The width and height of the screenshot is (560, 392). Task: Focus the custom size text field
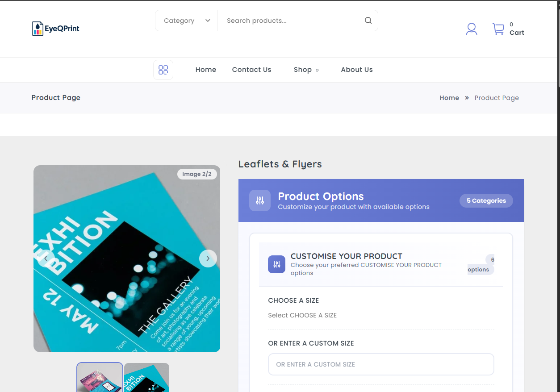click(380, 364)
